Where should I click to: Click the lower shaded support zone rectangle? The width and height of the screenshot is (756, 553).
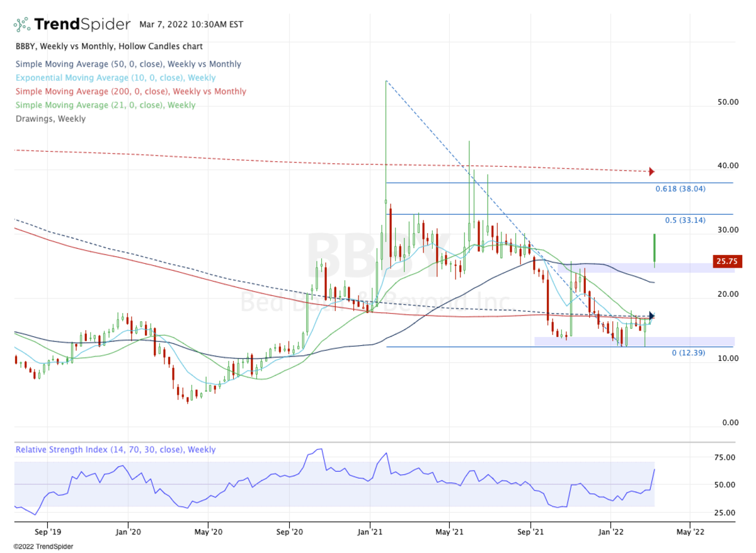coord(634,341)
